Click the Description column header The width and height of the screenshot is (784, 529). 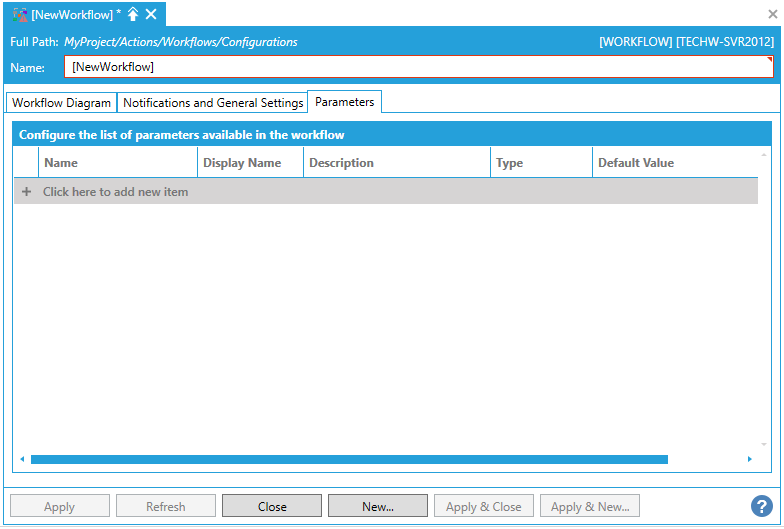click(396, 163)
